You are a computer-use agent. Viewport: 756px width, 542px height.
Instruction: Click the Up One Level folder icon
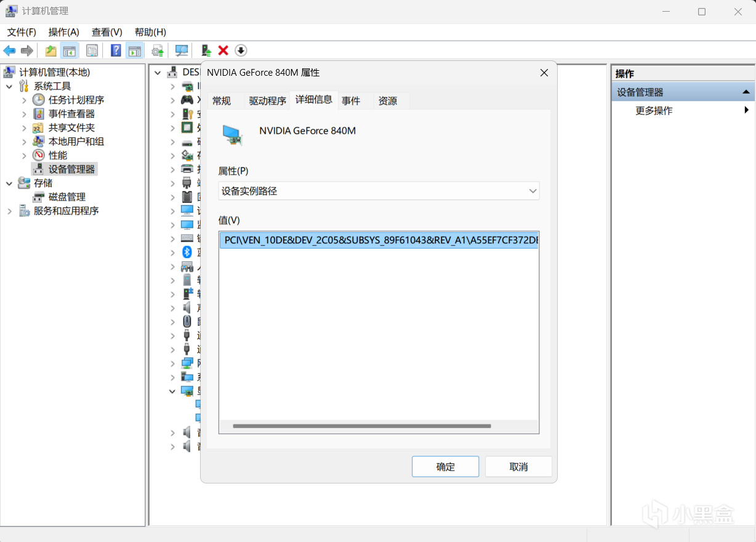[50, 51]
